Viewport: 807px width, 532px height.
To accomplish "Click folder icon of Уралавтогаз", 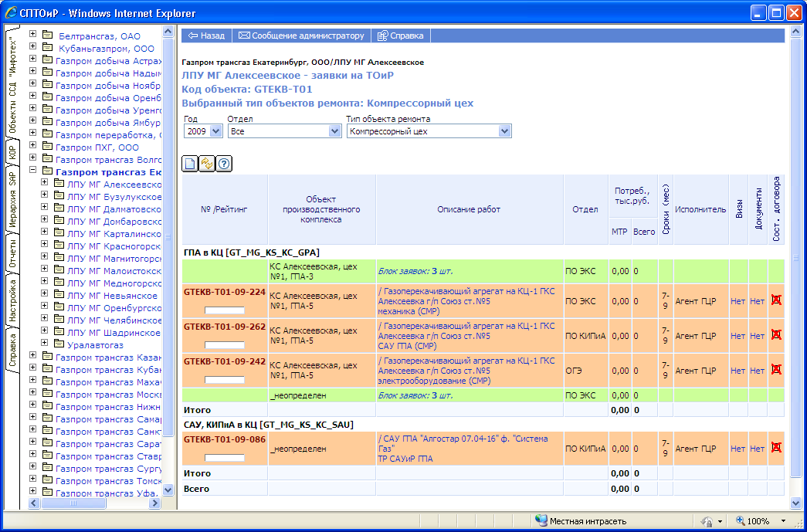I will click(x=59, y=344).
